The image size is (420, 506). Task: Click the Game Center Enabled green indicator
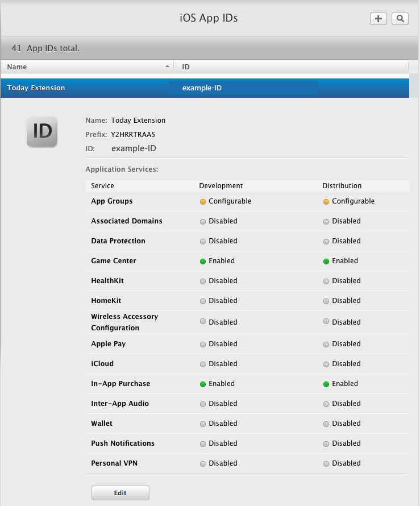point(202,261)
